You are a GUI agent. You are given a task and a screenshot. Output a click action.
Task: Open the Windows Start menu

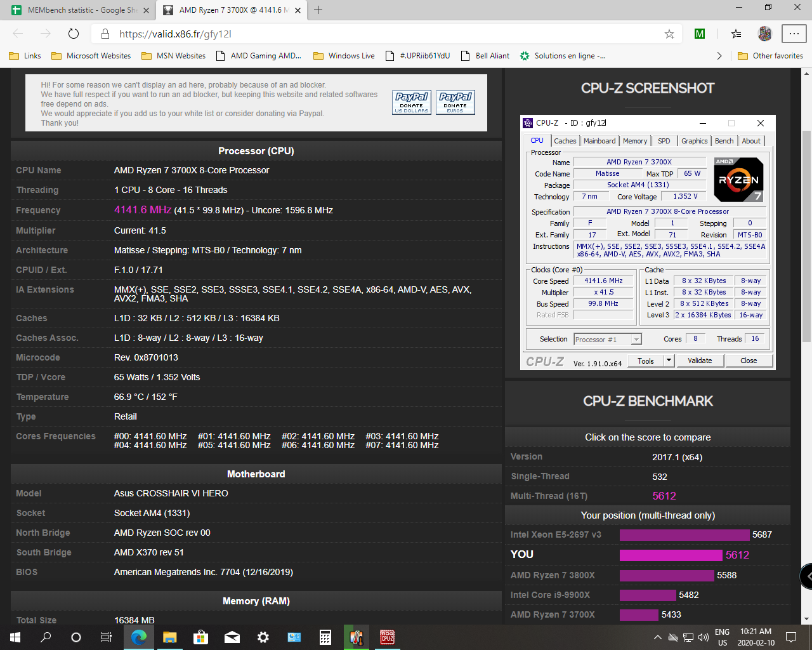pyautogui.click(x=15, y=637)
